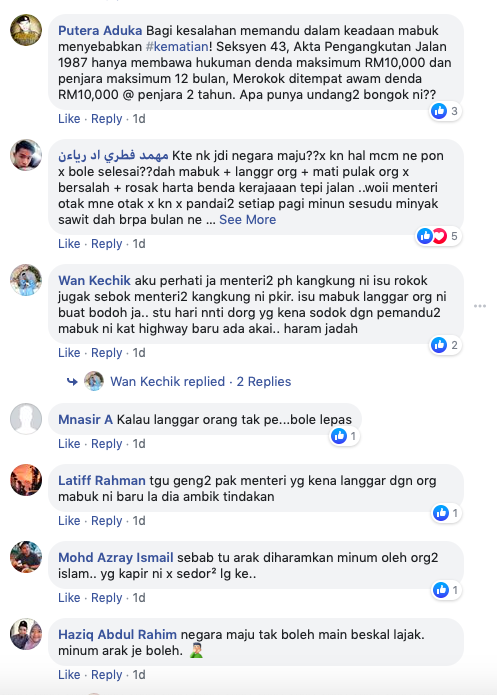
Task: Click Wan Kechik's profile avatar
Action: point(26,280)
